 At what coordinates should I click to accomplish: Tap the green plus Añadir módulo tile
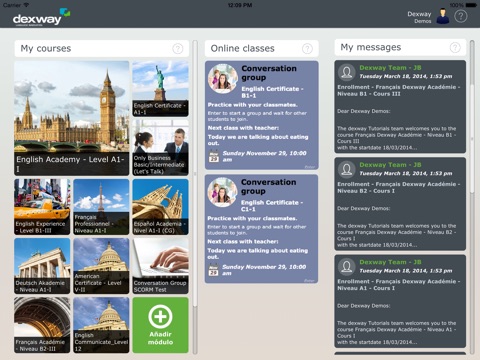160,325
